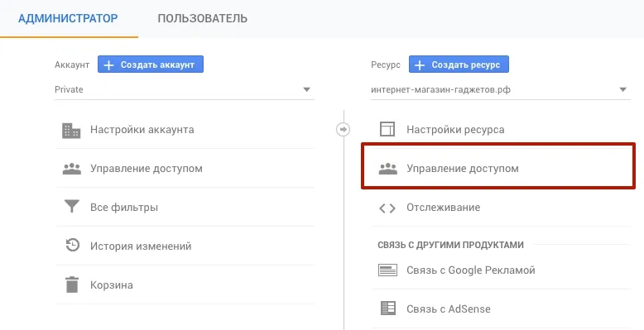Image resolution: width=644 pixels, height=330 pixels.
Task: Click the Создать аккаунт button
Action: 151,65
